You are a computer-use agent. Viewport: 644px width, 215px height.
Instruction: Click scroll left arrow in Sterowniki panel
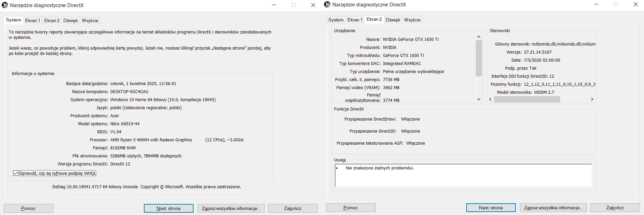click(490, 99)
